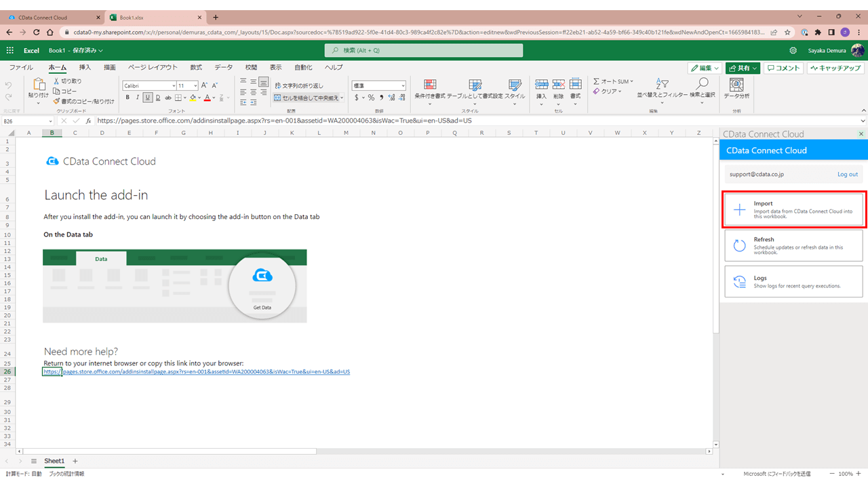Click the insert function fx icon
Screen dimensions: 868x488
[88, 121]
